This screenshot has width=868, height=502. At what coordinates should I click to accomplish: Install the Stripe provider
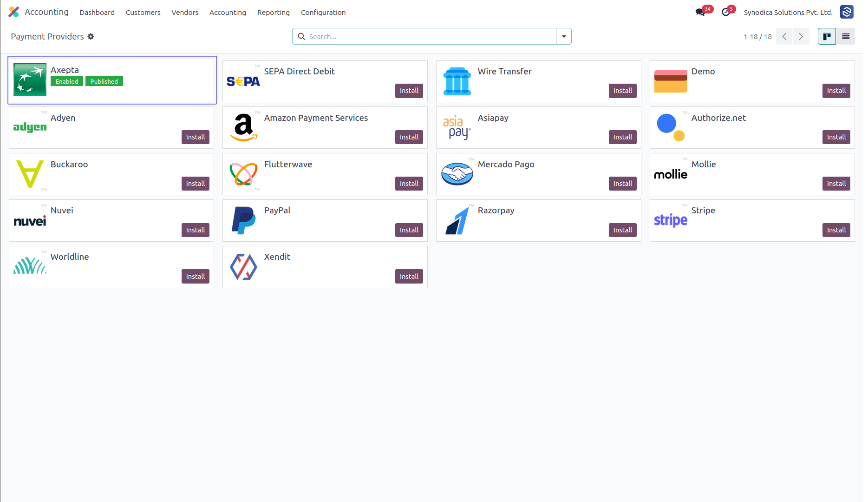click(x=836, y=230)
